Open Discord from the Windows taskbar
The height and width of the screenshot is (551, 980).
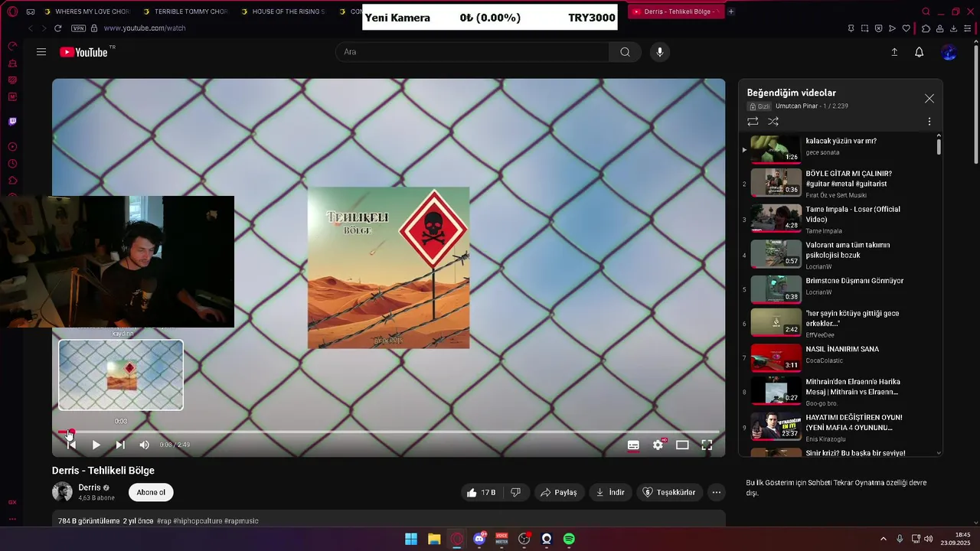click(x=479, y=539)
